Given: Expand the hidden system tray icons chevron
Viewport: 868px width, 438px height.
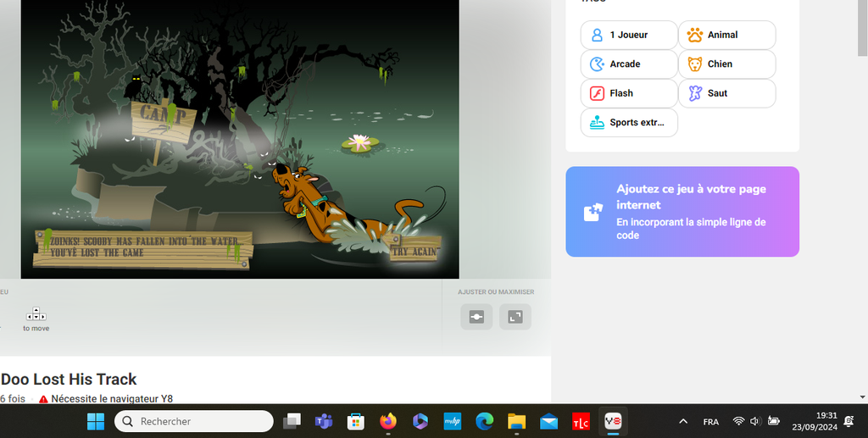Looking at the screenshot, I should click(x=683, y=421).
